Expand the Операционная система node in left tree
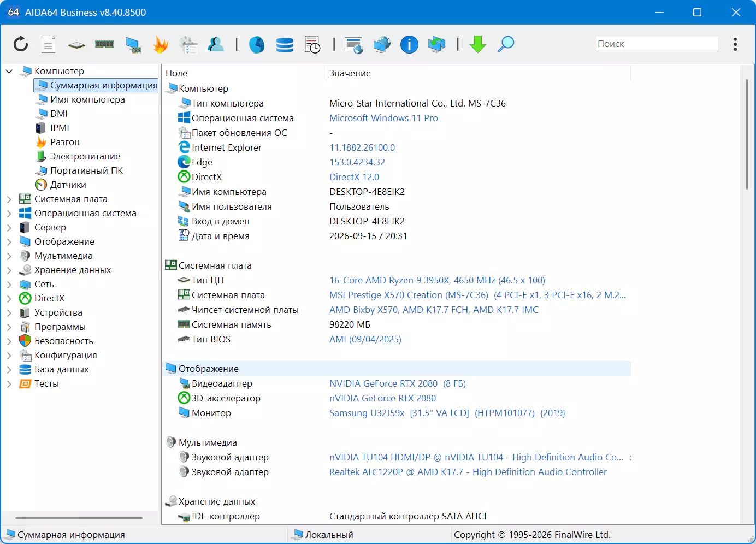Image resolution: width=756 pixels, height=544 pixels. point(9,213)
